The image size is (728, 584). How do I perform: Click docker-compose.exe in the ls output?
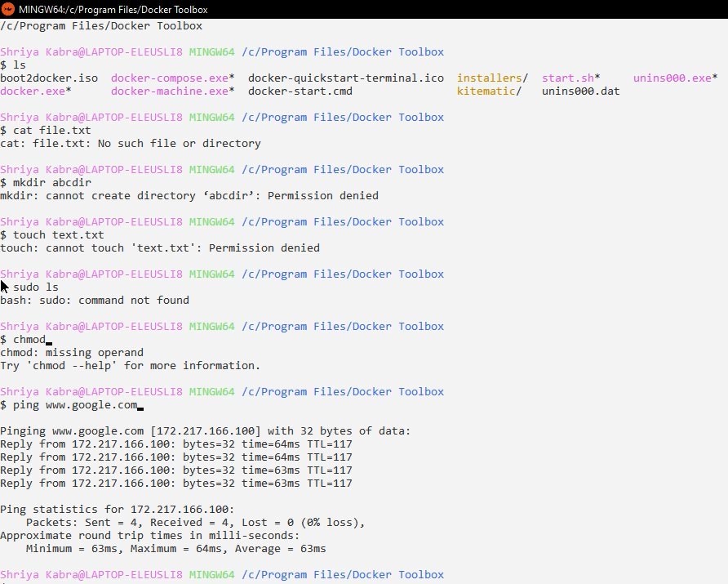pos(173,78)
